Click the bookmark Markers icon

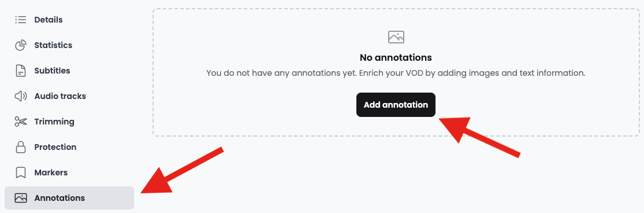pos(21,172)
